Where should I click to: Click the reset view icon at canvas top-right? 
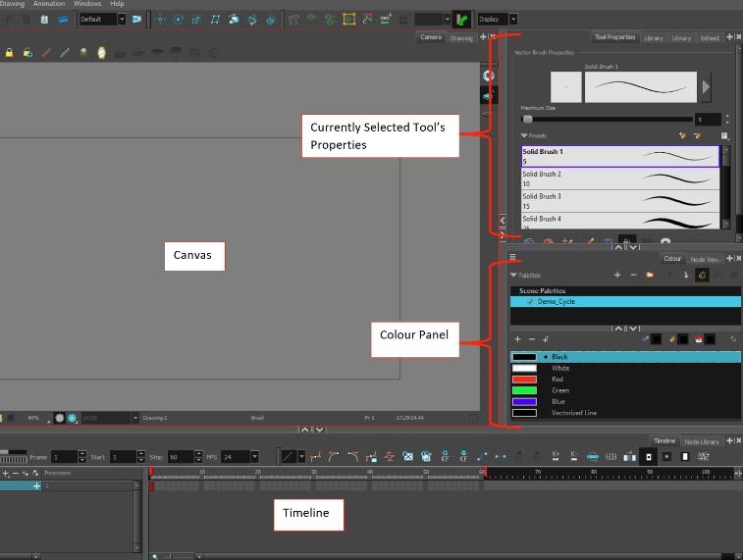[489, 76]
